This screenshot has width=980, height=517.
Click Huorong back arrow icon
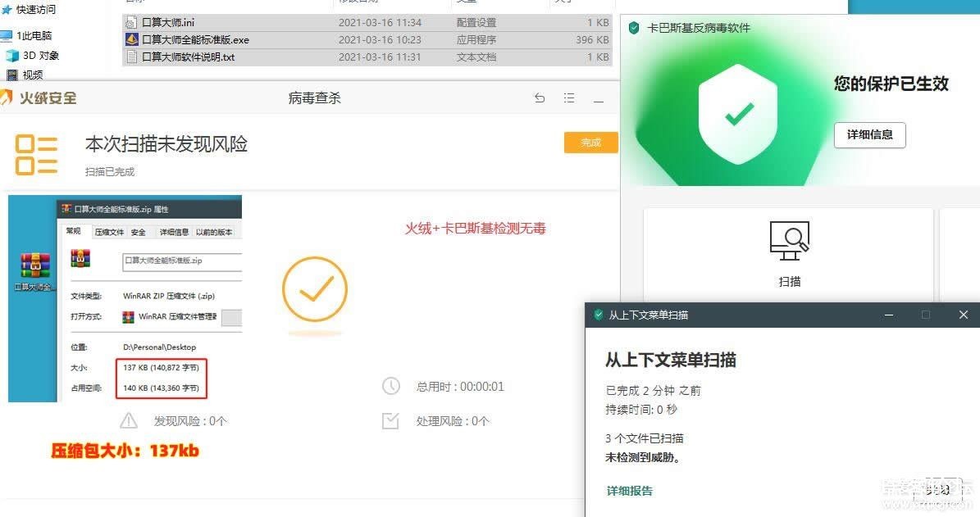tap(540, 98)
